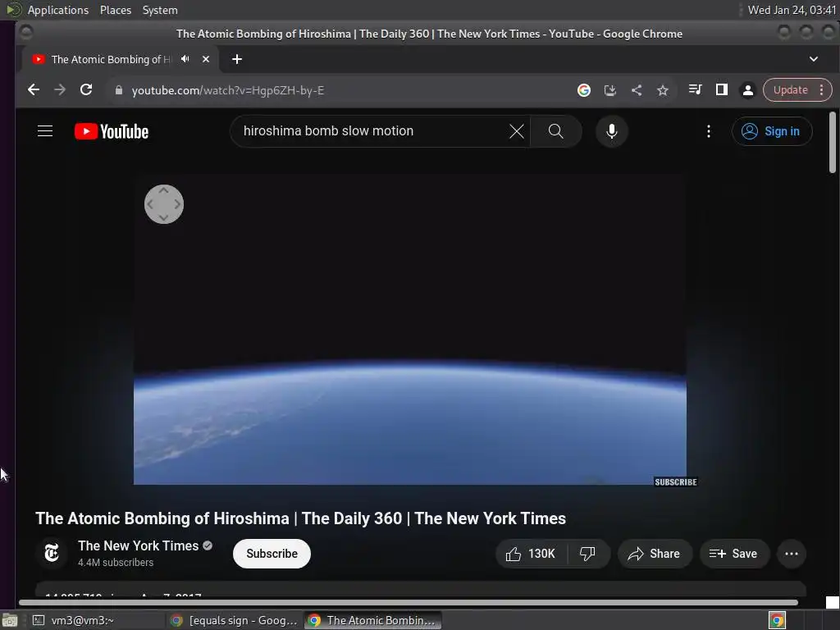Pan 360 video up
This screenshot has width=840, height=630.
tap(164, 190)
